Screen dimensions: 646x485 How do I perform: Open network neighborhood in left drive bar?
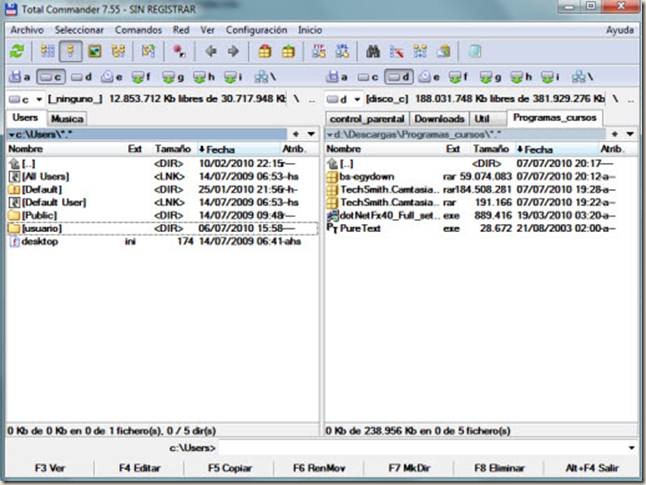(265, 77)
